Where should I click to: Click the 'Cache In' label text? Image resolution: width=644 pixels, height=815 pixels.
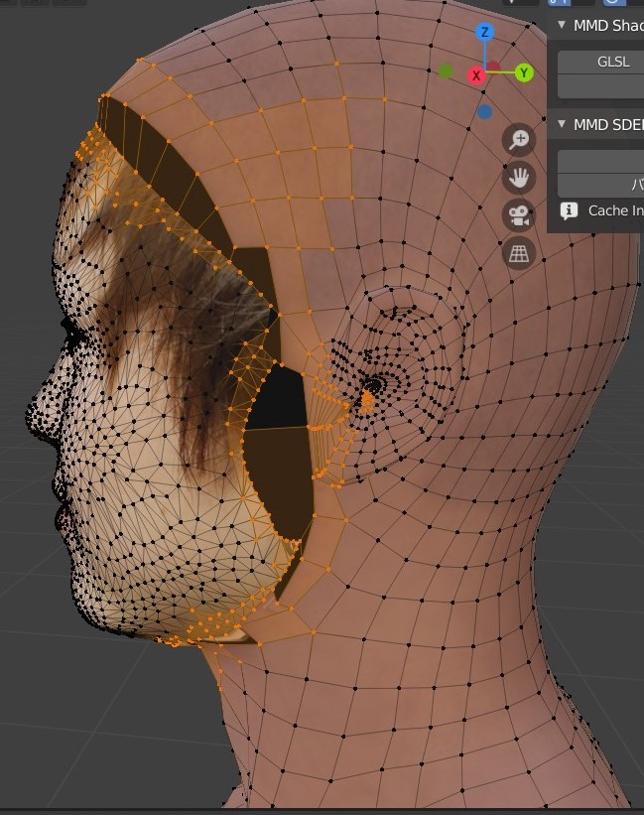point(616,210)
